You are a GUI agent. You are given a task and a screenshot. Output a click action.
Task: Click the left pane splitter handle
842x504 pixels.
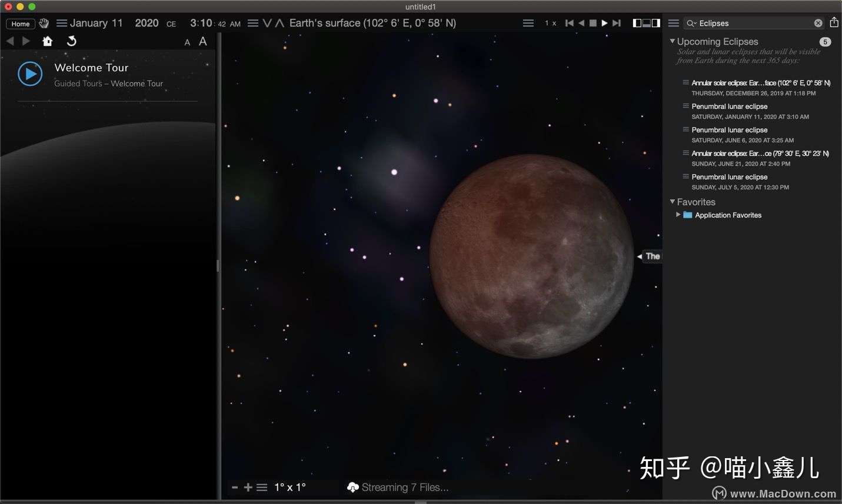click(218, 266)
